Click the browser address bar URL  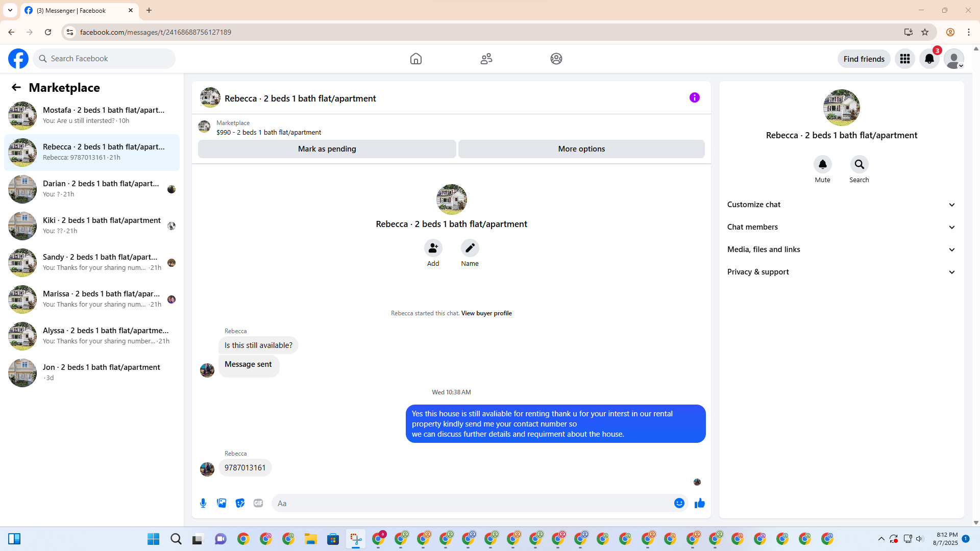[156, 32]
